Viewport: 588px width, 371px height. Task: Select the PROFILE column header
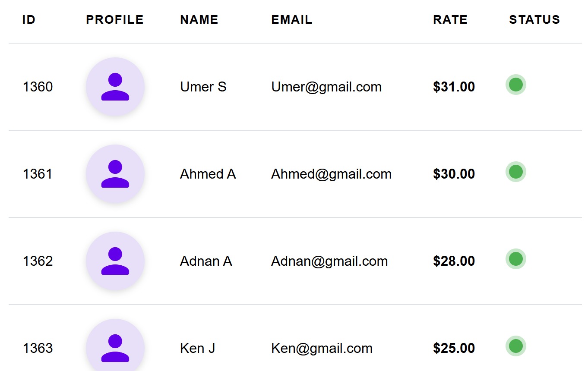tap(114, 20)
